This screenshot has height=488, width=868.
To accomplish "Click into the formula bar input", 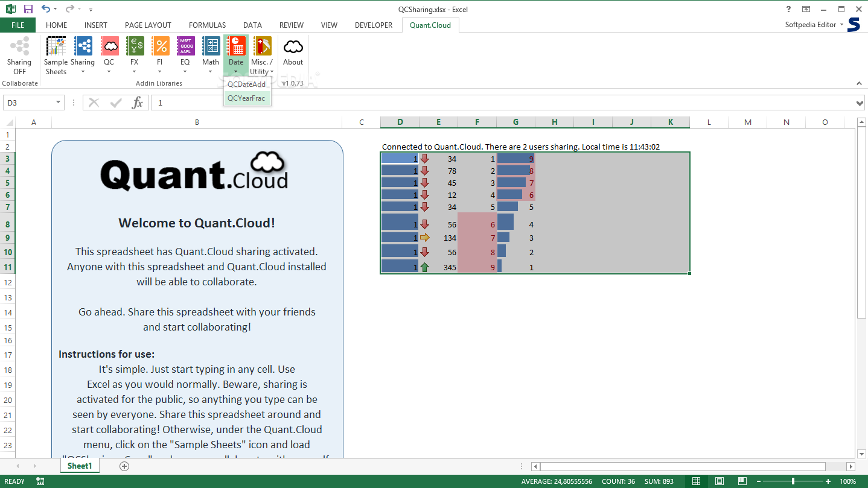I will click(x=504, y=103).
